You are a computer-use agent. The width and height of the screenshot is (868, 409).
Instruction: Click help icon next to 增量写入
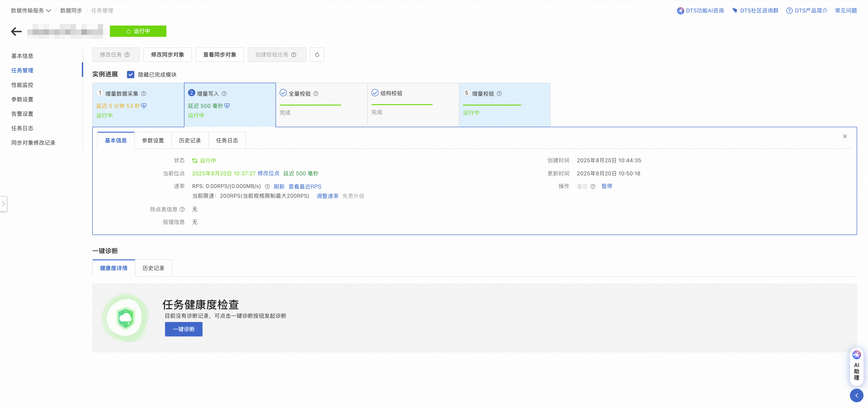click(x=224, y=94)
